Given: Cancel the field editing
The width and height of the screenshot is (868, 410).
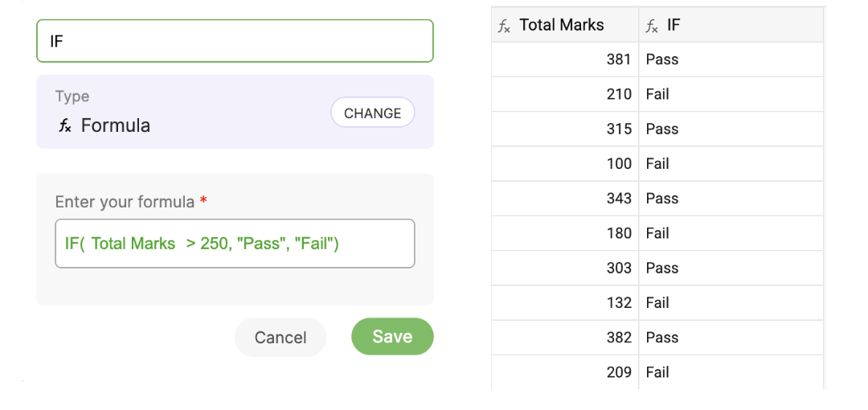Looking at the screenshot, I should point(280,338).
